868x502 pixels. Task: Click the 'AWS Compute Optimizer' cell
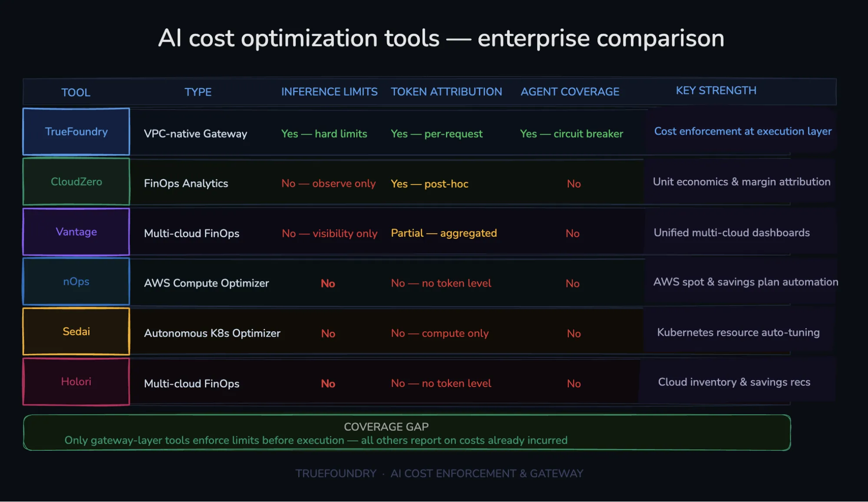point(206,283)
